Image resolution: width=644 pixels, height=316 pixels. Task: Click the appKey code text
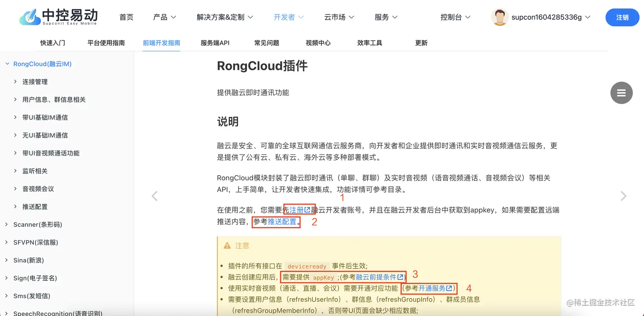coord(324,277)
